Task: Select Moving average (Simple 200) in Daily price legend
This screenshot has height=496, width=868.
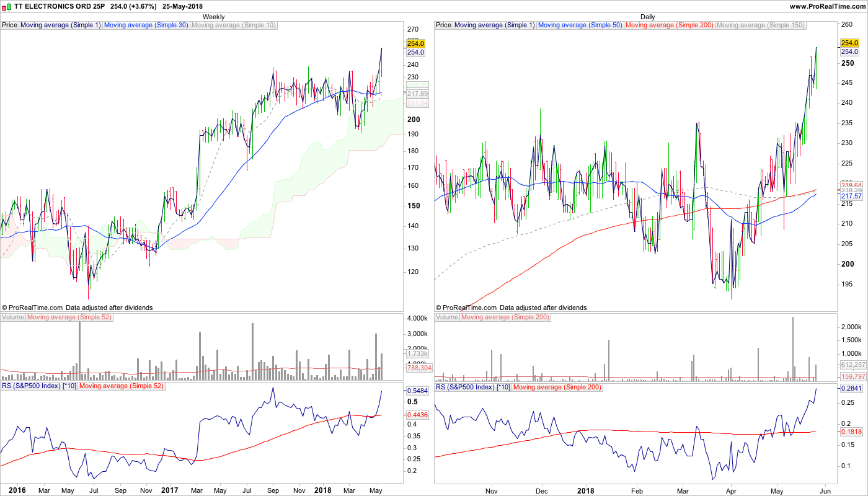Action: (x=670, y=25)
